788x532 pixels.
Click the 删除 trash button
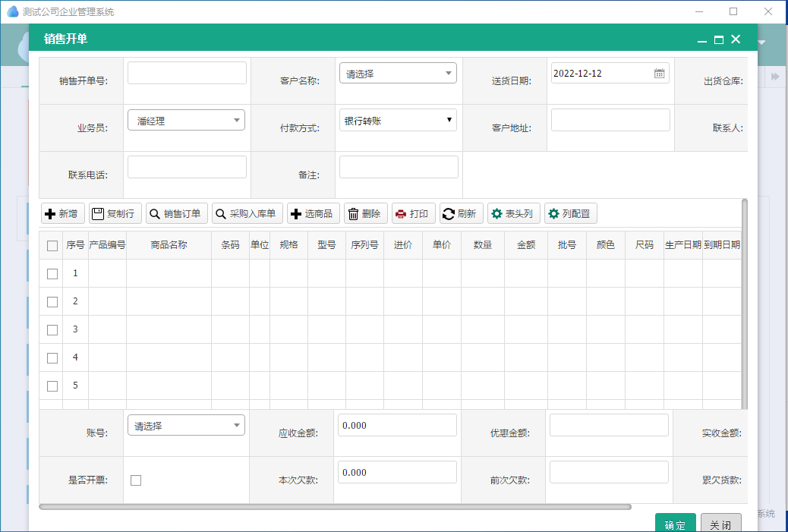coord(365,213)
